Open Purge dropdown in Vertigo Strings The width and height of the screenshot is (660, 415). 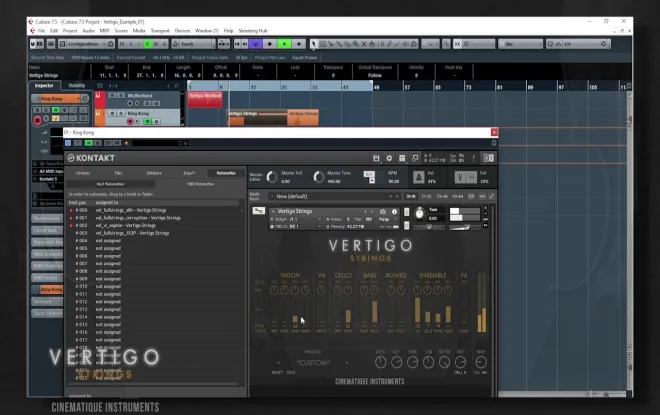point(388,219)
